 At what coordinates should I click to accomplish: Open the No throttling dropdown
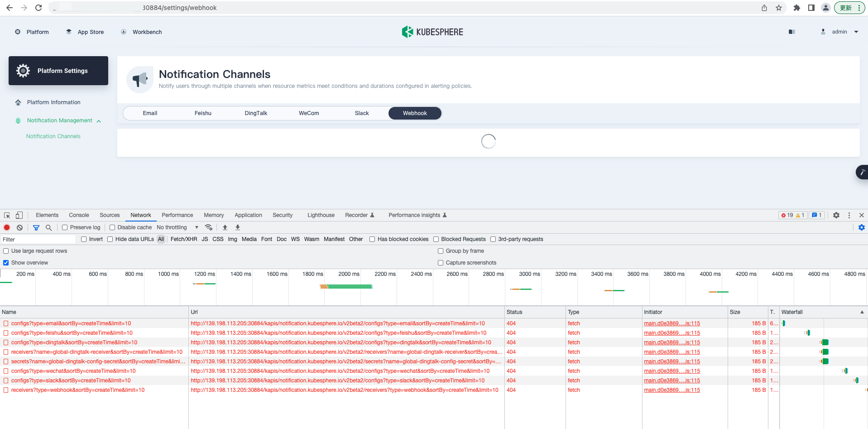coord(177,227)
